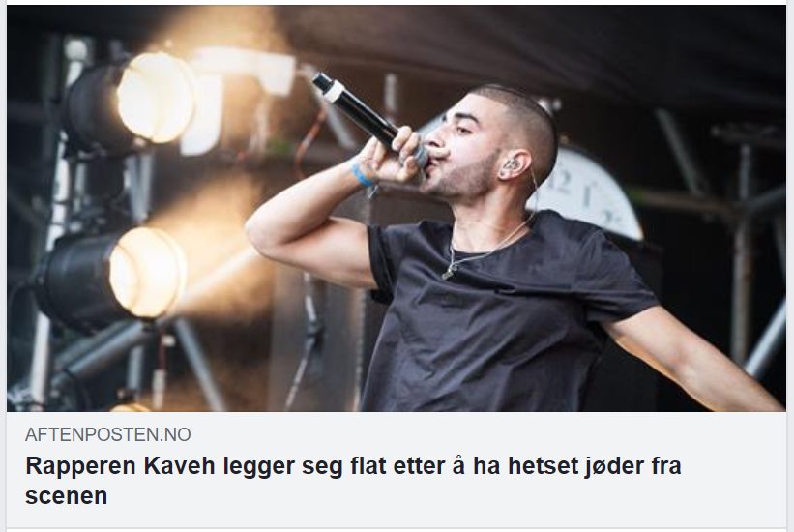
Task: Click the word 'scenen' in the headline
Action: (67, 496)
